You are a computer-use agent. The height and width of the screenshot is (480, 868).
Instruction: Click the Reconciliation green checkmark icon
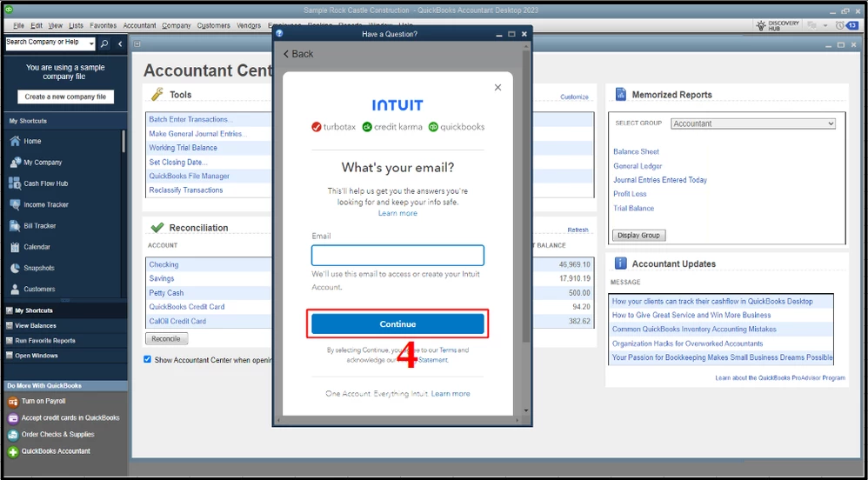click(157, 228)
